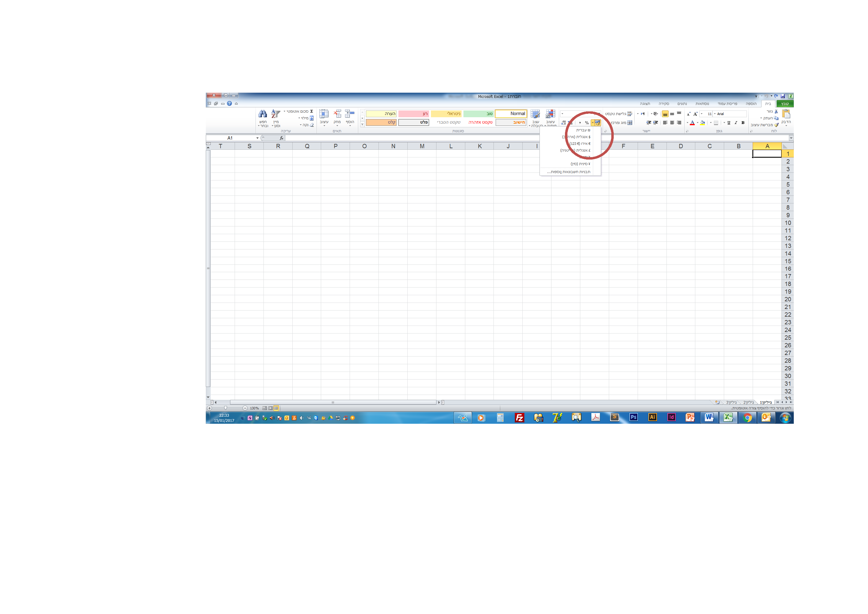Open the Arial font name dropdown
This screenshot has width=868, height=614.
pos(715,114)
